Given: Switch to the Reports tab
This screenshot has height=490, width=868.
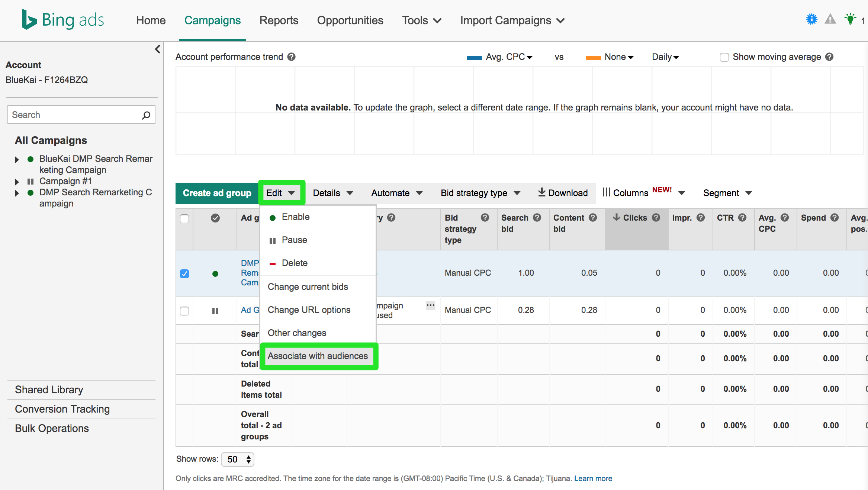Looking at the screenshot, I should pos(279,20).
